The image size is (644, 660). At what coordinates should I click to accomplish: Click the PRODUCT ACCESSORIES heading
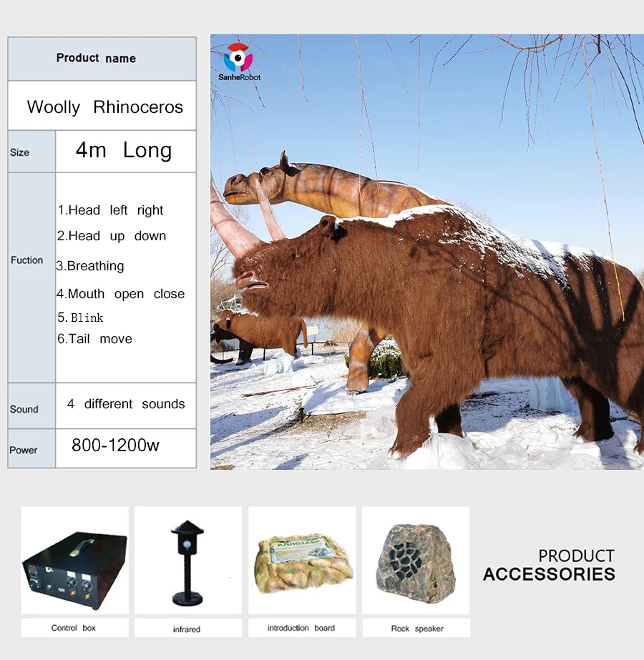click(x=549, y=565)
